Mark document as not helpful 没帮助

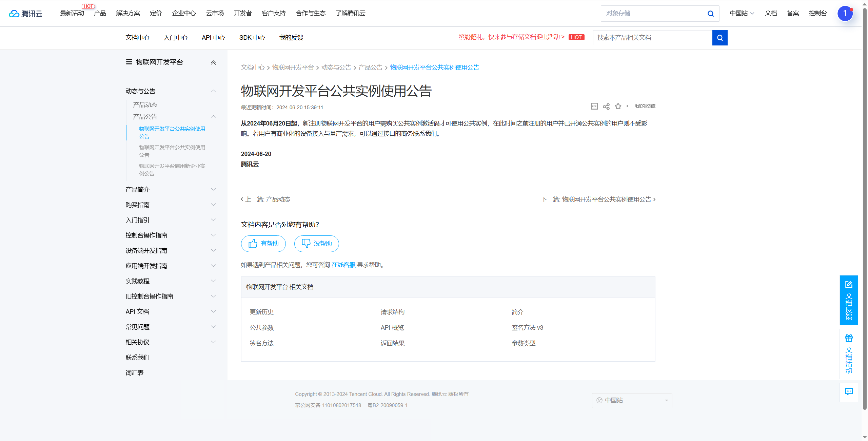coord(316,244)
